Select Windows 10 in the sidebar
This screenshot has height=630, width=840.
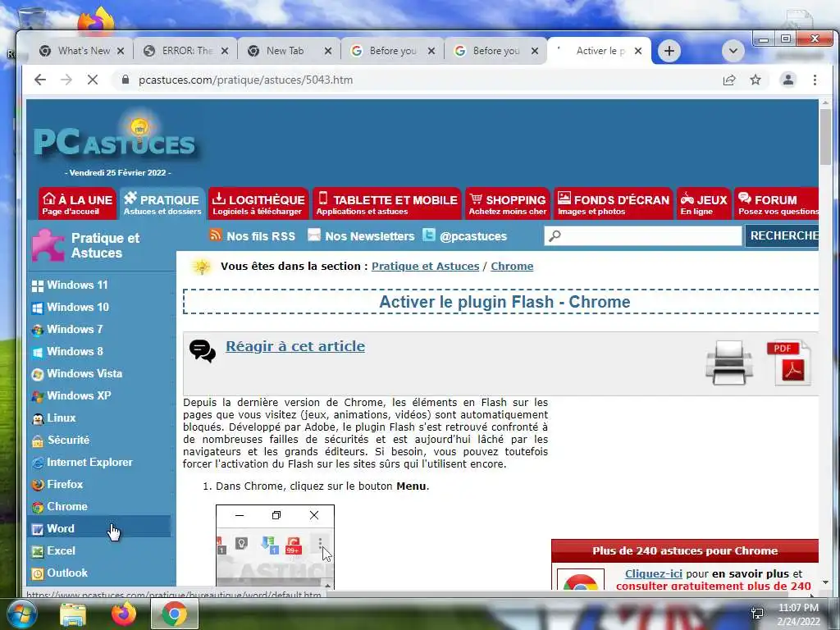pyautogui.click(x=78, y=308)
